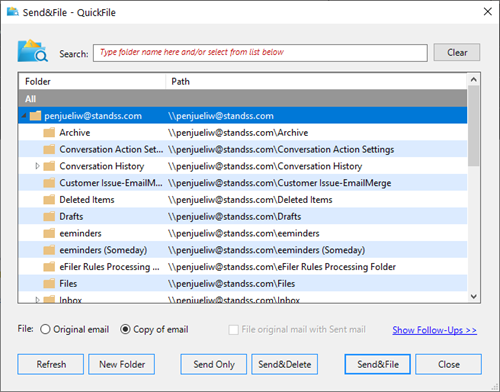Expand the Inbox folder node
Screen dimensions: 500x392
(37, 300)
